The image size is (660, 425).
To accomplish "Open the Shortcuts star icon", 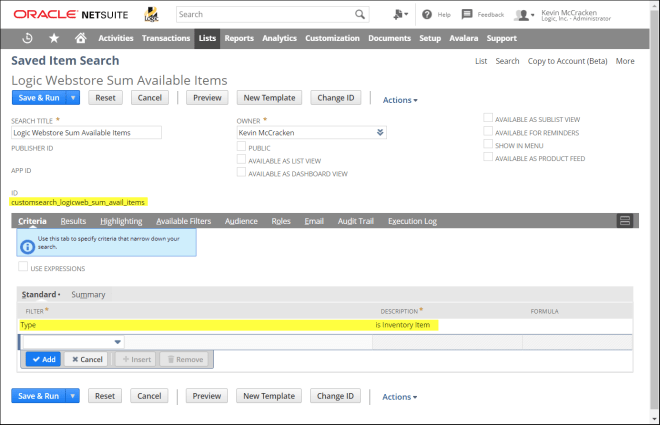I will point(54,38).
